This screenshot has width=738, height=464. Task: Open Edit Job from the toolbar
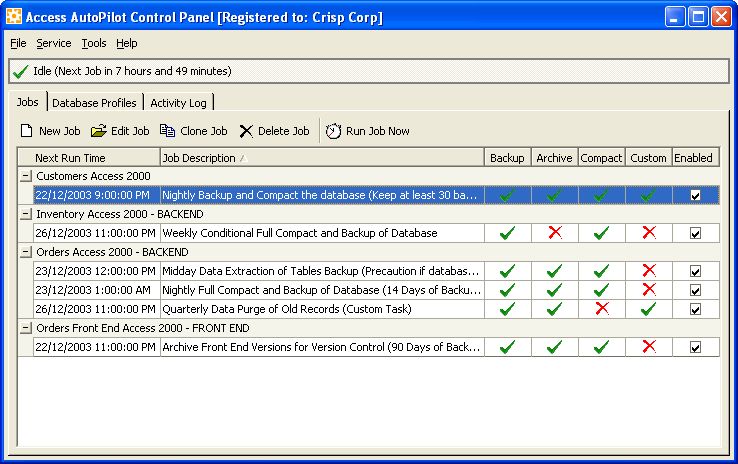(99, 131)
